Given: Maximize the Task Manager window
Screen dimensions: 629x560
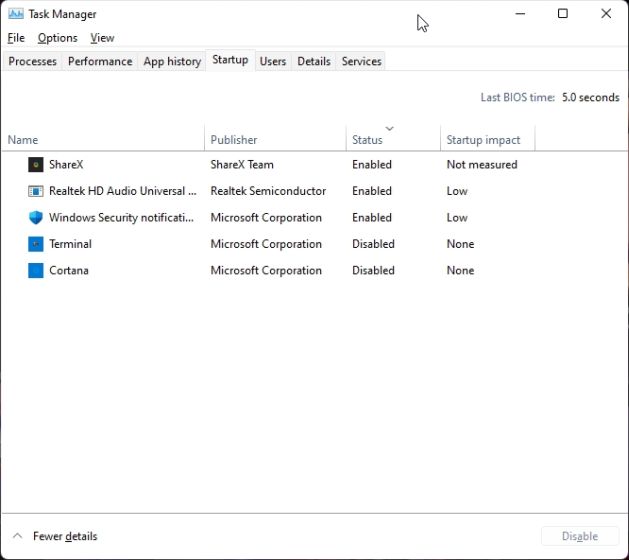Looking at the screenshot, I should point(563,14).
